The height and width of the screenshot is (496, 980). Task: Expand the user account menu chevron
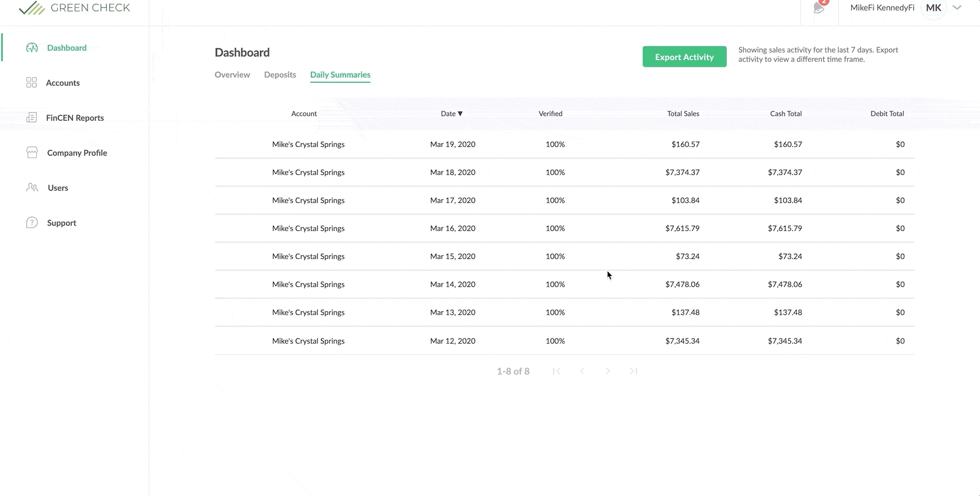pos(957,8)
